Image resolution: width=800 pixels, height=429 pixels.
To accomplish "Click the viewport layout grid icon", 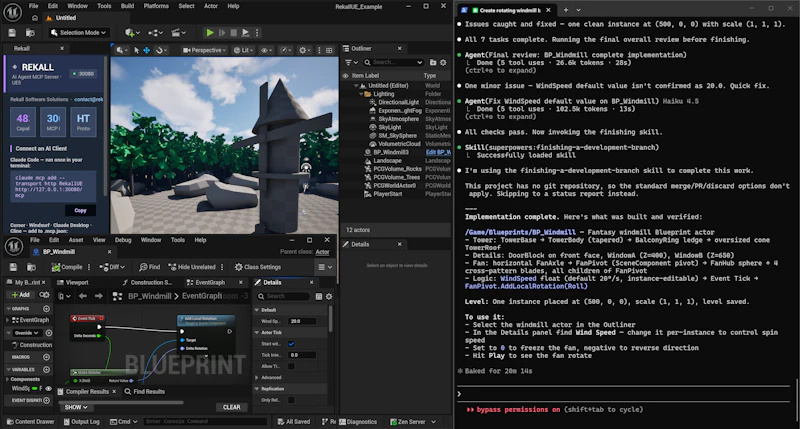I will [x=329, y=50].
